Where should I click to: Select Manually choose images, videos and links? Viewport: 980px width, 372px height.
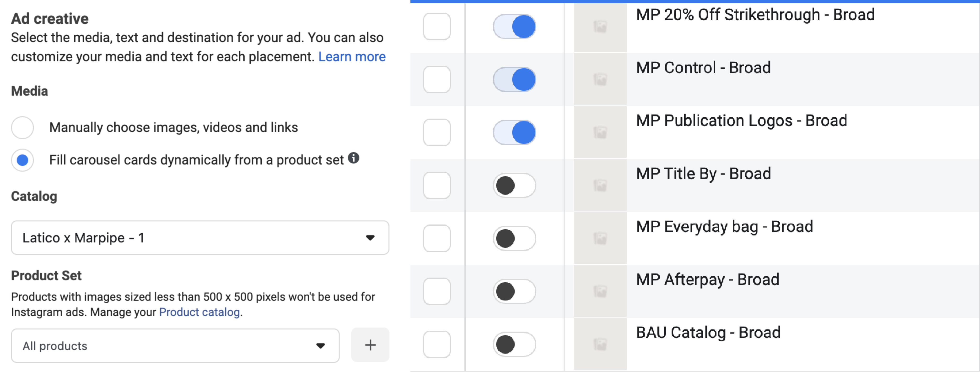click(22, 128)
